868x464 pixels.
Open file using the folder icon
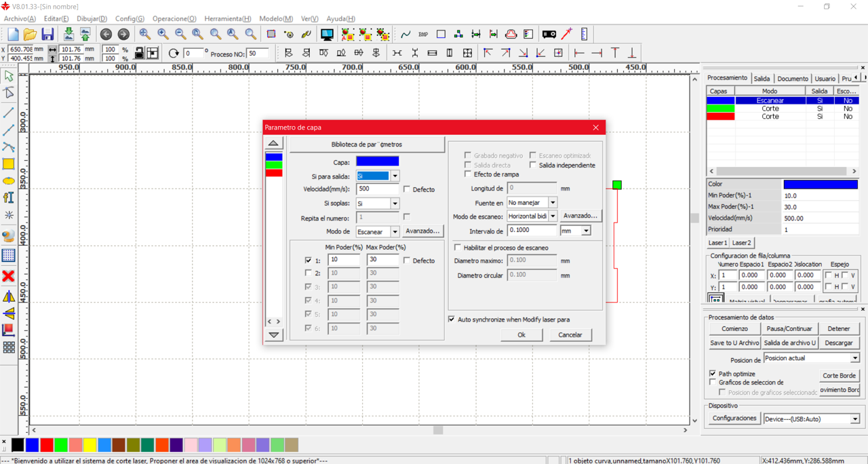(30, 34)
